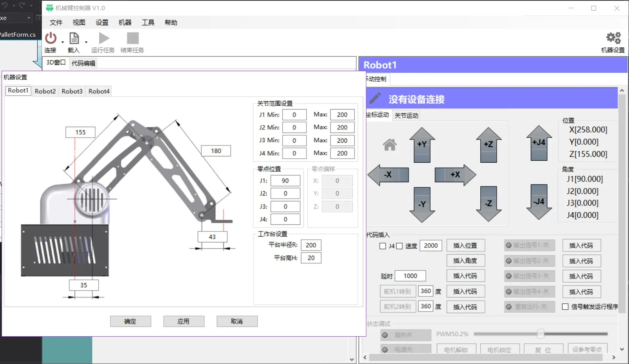Click the -X arrow
This screenshot has width=629, height=364.
click(x=388, y=175)
